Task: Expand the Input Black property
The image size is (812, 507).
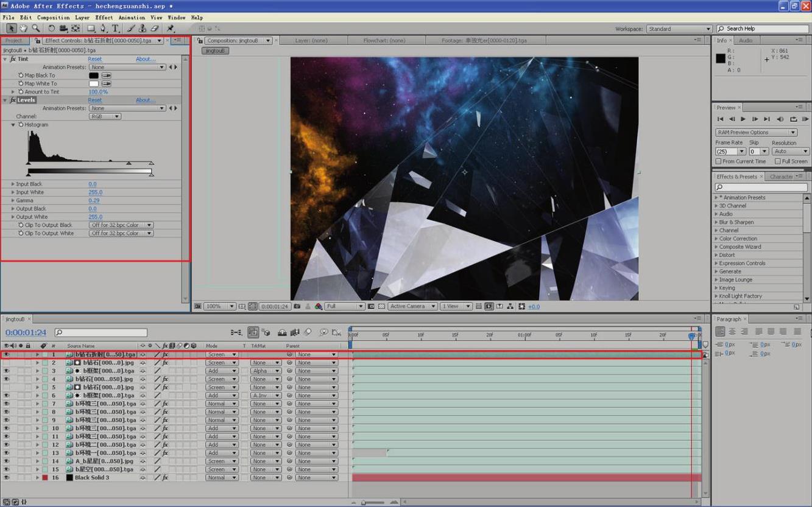Action: [13, 184]
